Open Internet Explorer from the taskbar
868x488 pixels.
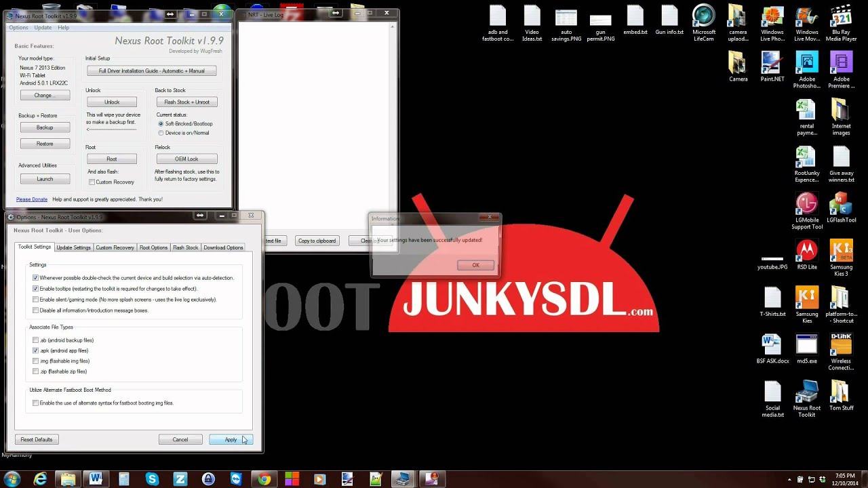(x=40, y=479)
